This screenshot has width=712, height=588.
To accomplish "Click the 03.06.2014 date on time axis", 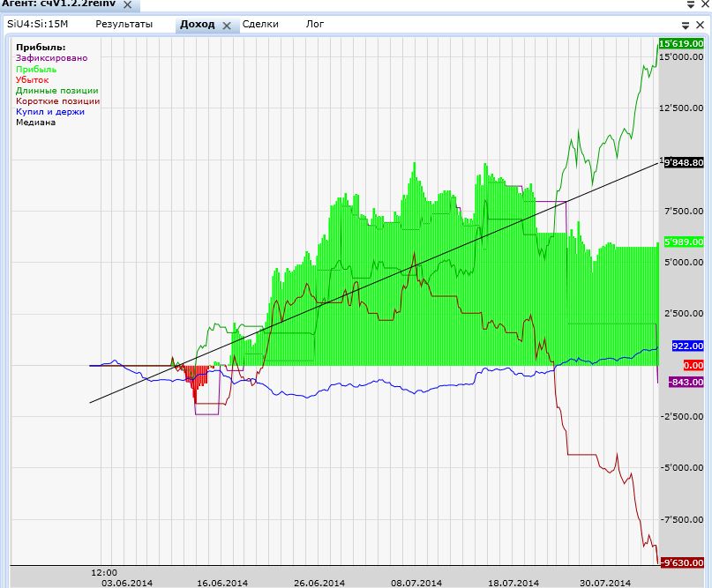I will click(x=127, y=583).
